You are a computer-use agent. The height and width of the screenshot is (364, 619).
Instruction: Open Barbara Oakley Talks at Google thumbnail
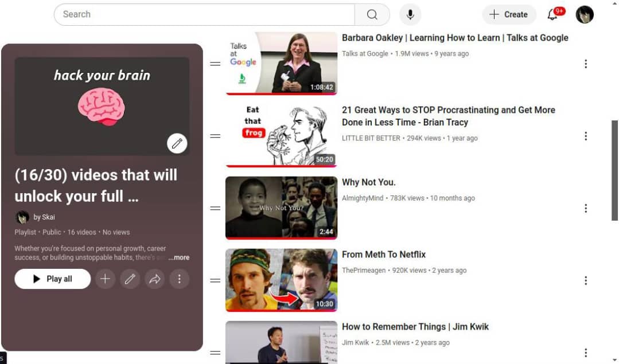coord(281,63)
